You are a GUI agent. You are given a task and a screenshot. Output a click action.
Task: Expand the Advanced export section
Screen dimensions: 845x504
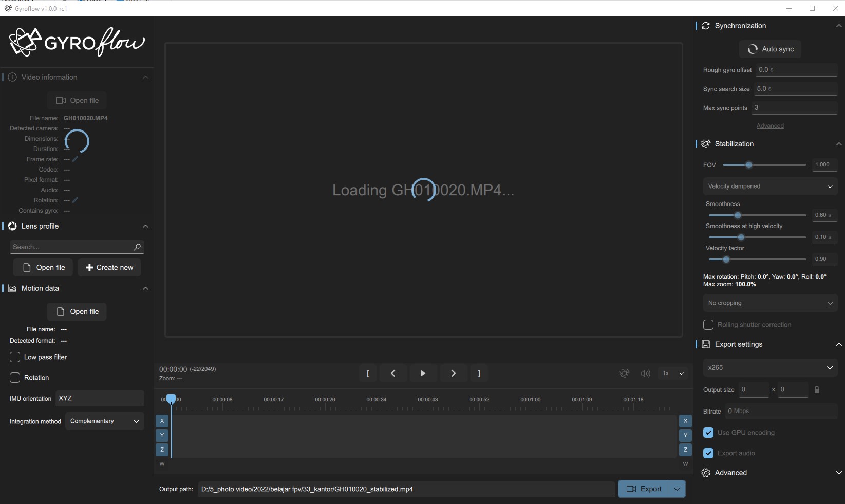[x=839, y=473]
